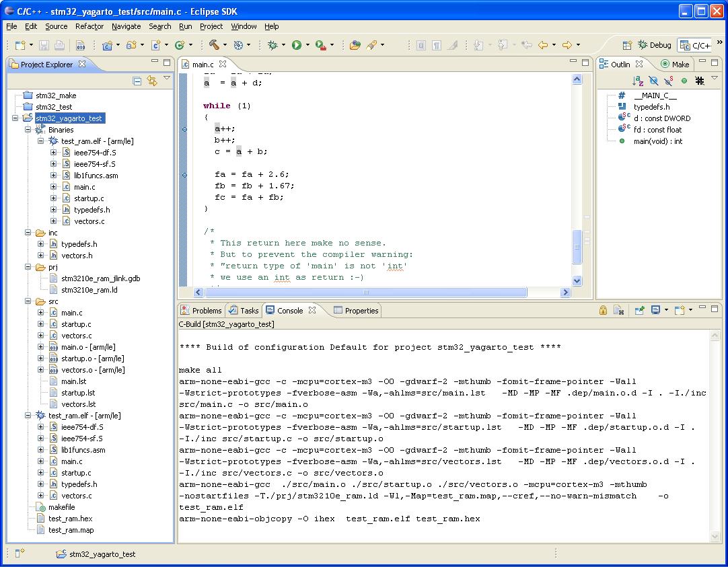
Task: Toggle Hide Fields in Outline
Action: pyautogui.click(x=653, y=81)
